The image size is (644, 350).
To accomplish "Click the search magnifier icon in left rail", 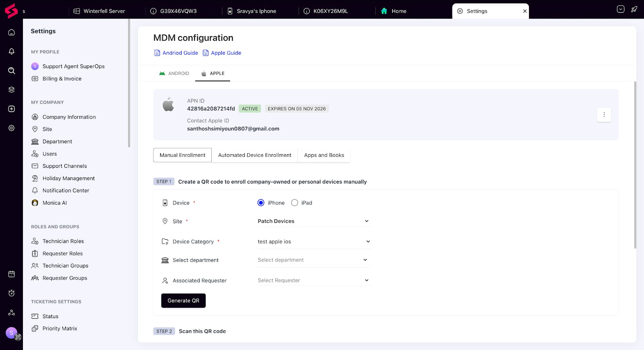I will click(x=12, y=71).
